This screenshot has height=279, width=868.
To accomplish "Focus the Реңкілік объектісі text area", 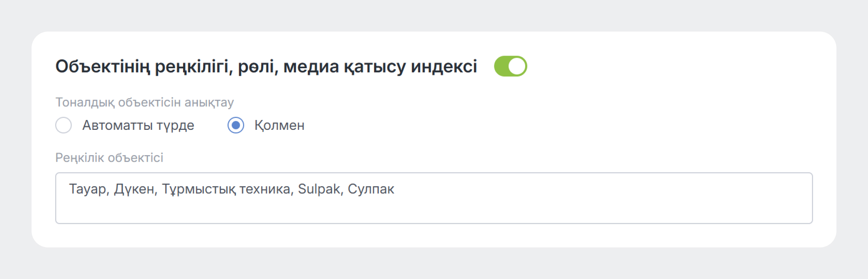I will (434, 198).
